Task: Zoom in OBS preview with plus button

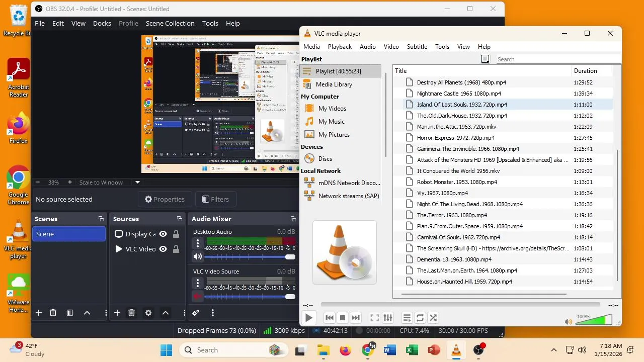Action: pos(69,182)
